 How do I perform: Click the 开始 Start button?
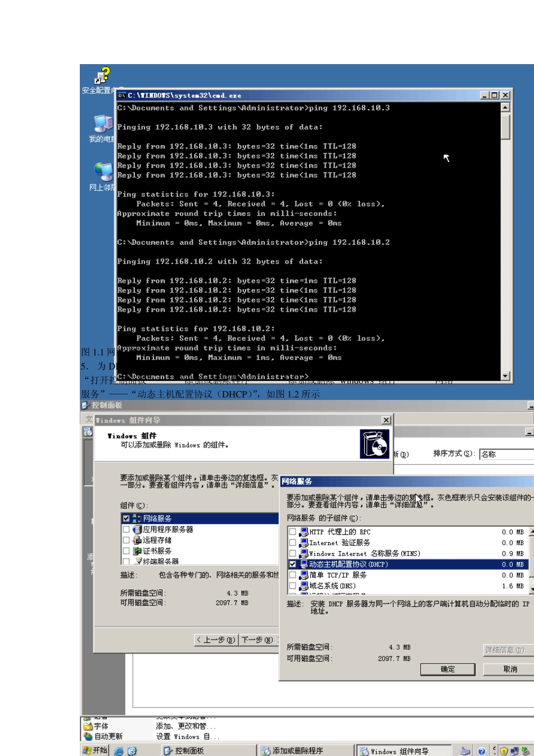point(96,750)
